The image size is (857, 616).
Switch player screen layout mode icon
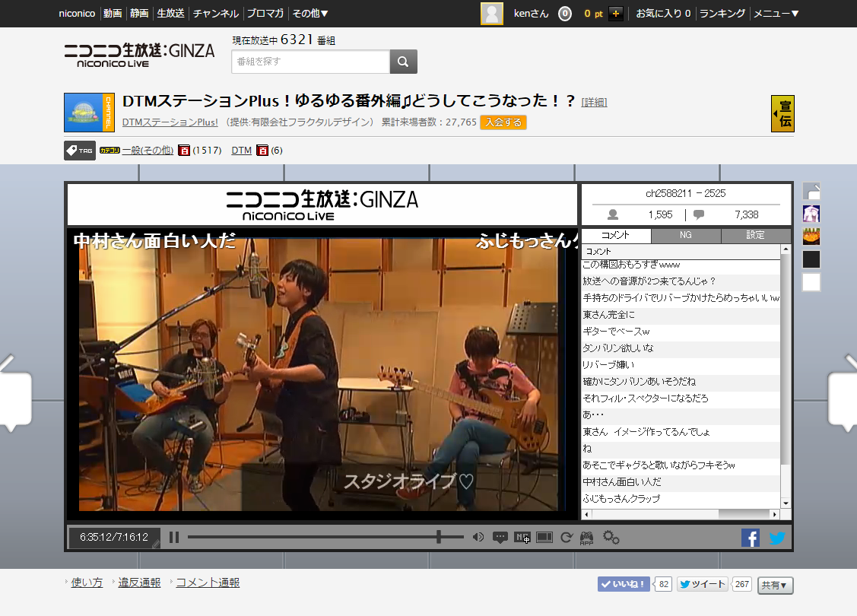(x=544, y=538)
